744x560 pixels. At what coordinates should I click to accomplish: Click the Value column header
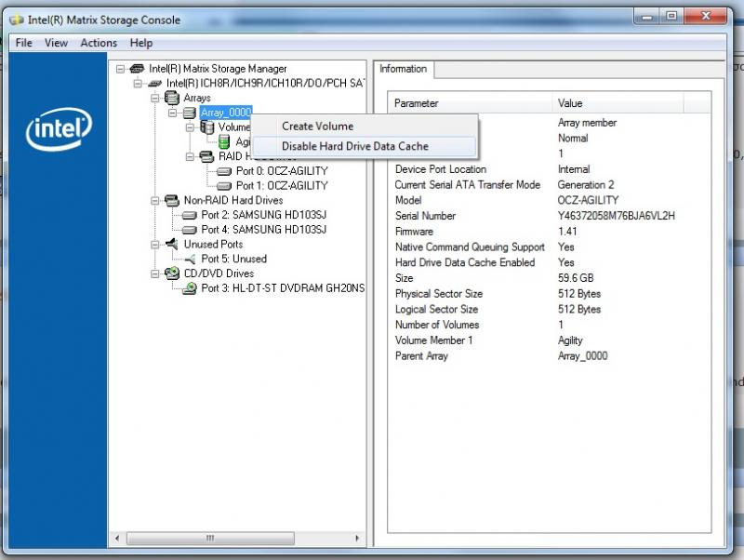pos(618,103)
